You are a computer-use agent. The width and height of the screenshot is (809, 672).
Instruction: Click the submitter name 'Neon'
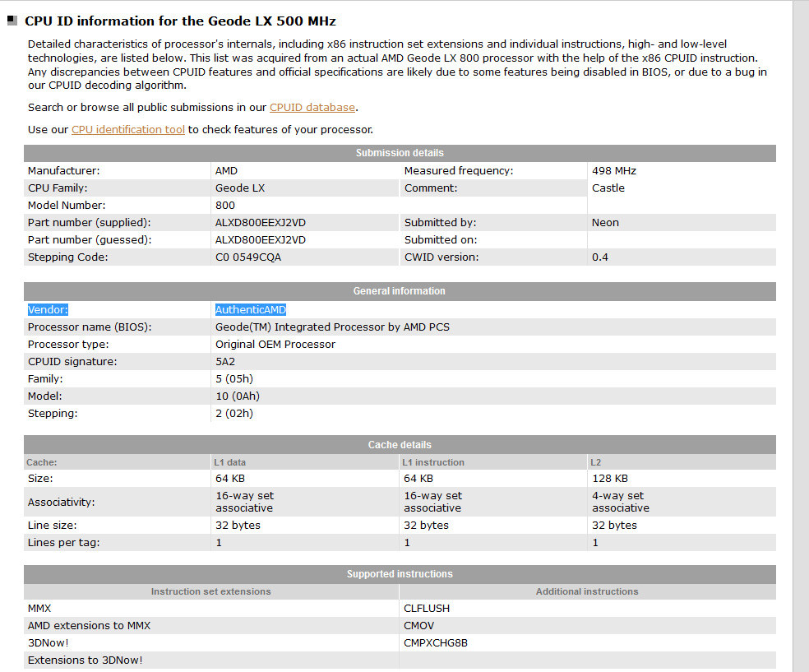click(x=605, y=222)
